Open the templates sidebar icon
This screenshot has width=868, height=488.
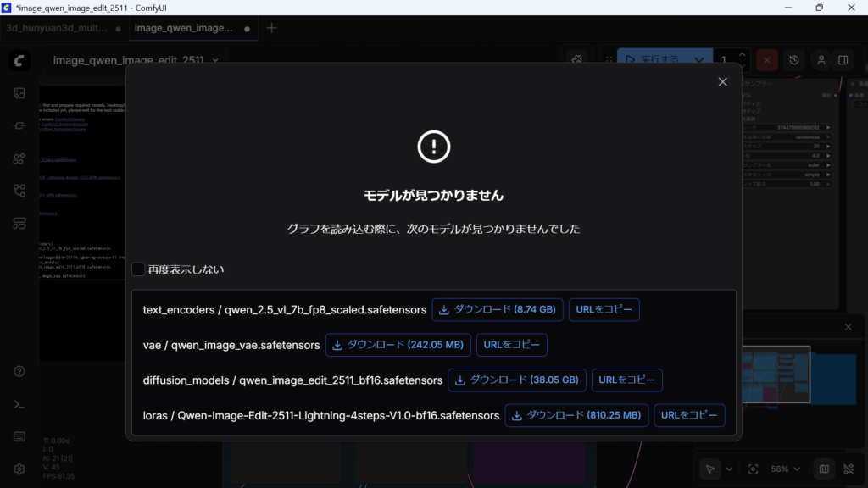(x=19, y=224)
